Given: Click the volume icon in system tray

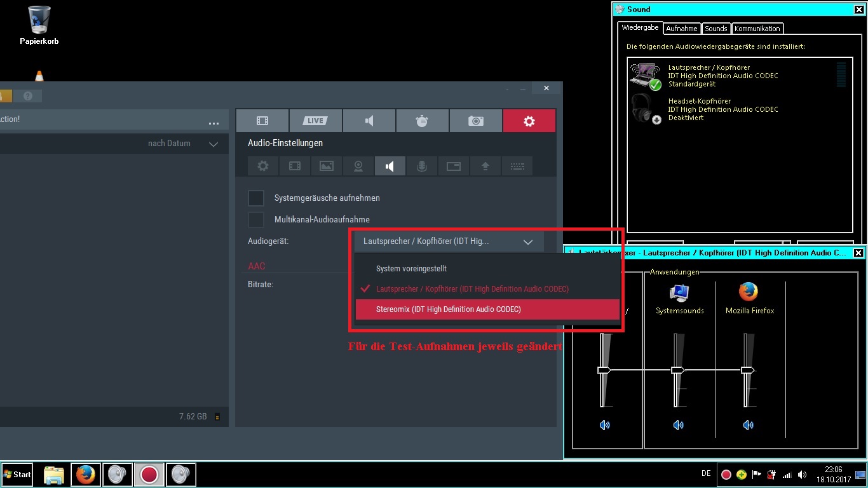Looking at the screenshot, I should [803, 475].
